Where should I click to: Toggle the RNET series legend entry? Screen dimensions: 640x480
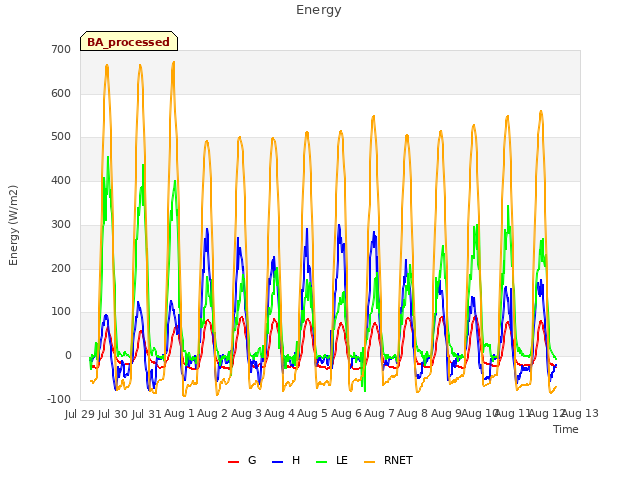click(388, 460)
